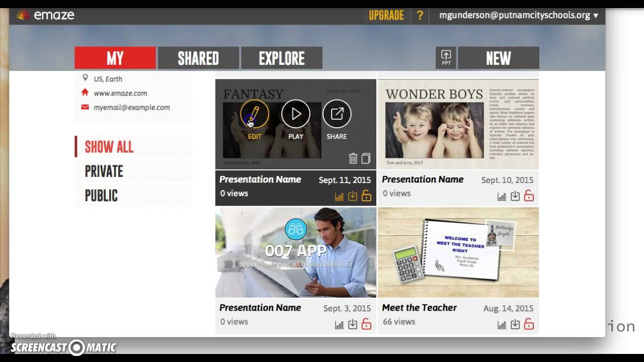
Task: Select SHOW ALL filter
Action: (109, 147)
